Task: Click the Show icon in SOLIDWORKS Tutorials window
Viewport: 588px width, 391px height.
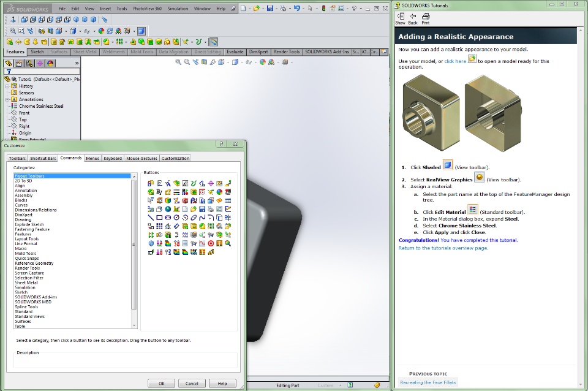Action: click(x=400, y=18)
